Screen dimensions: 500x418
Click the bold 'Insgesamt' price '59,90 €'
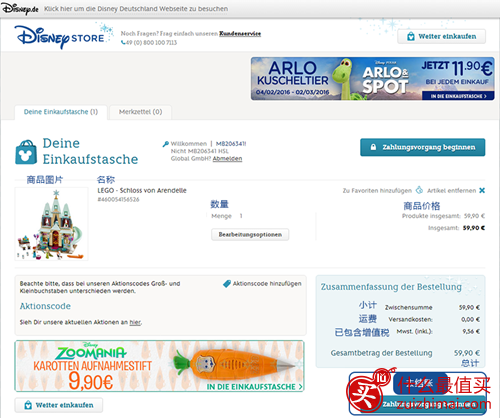pyautogui.click(x=474, y=228)
